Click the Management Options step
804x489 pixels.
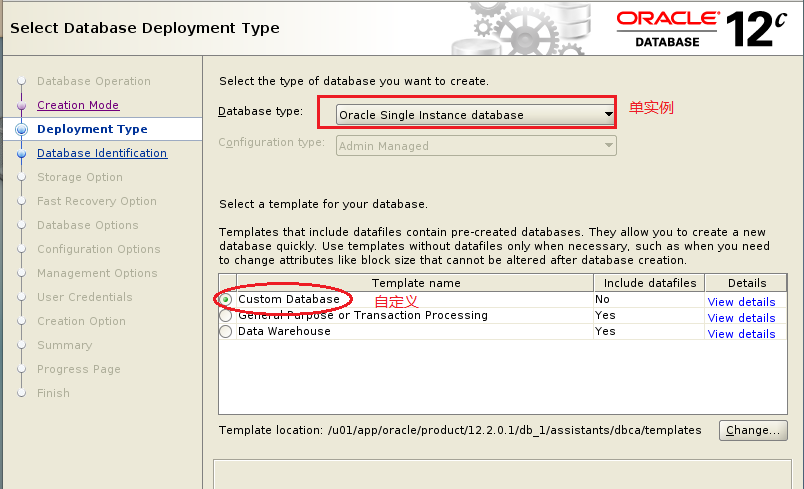97,273
